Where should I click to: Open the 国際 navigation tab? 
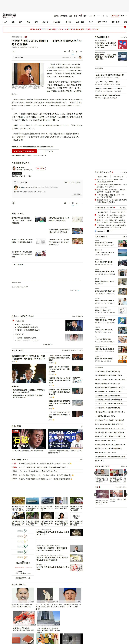[36, 22]
